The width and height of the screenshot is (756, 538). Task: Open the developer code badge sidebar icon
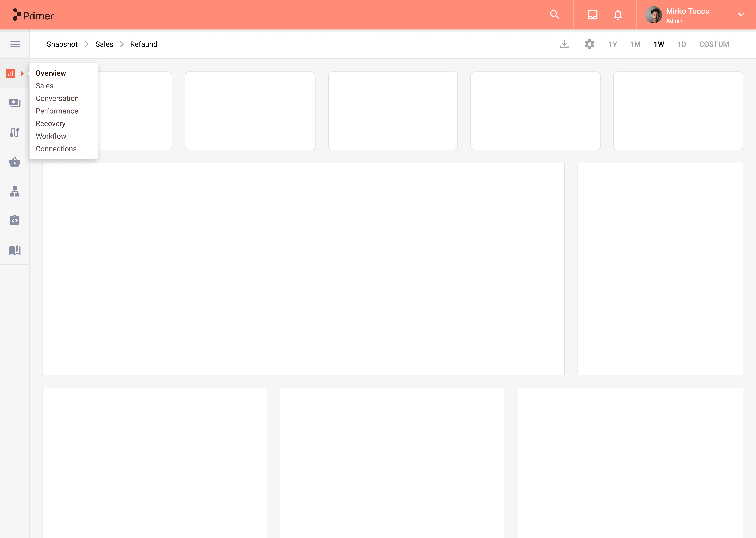click(x=15, y=220)
